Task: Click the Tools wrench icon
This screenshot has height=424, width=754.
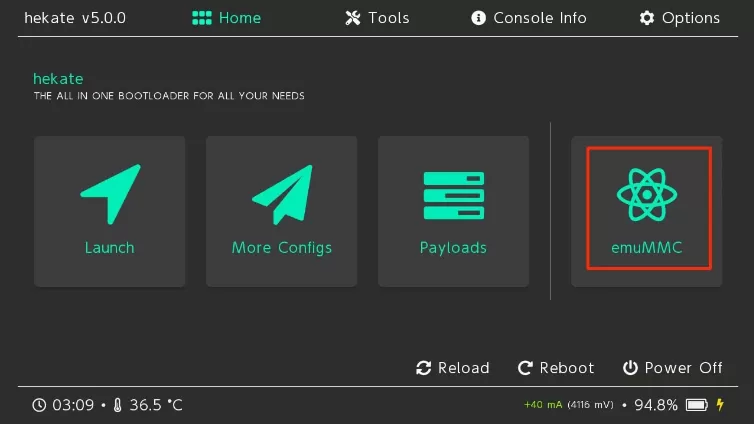Action: point(353,18)
